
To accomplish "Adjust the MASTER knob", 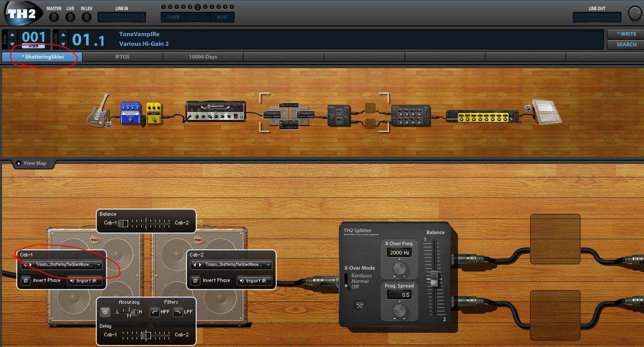I will click(x=54, y=17).
